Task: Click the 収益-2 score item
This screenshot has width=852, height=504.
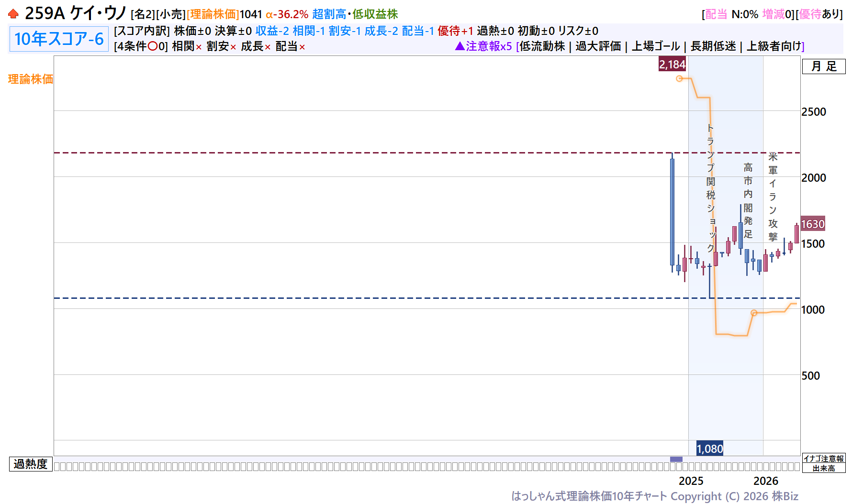Action: [x=272, y=31]
